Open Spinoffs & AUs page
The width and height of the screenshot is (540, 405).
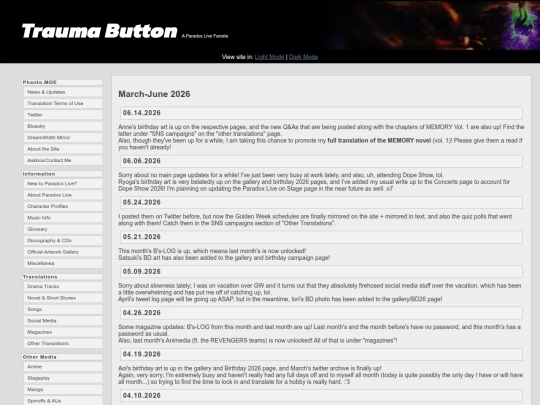63,401
